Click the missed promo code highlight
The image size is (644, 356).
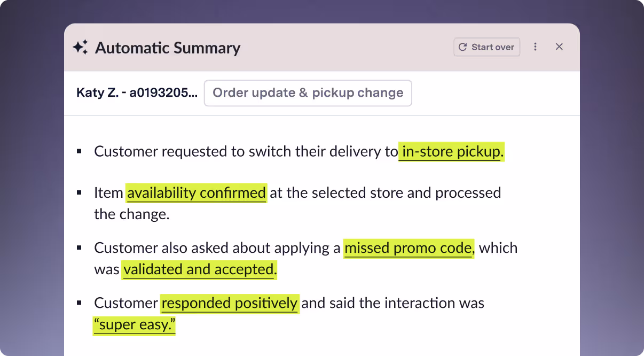pos(408,247)
